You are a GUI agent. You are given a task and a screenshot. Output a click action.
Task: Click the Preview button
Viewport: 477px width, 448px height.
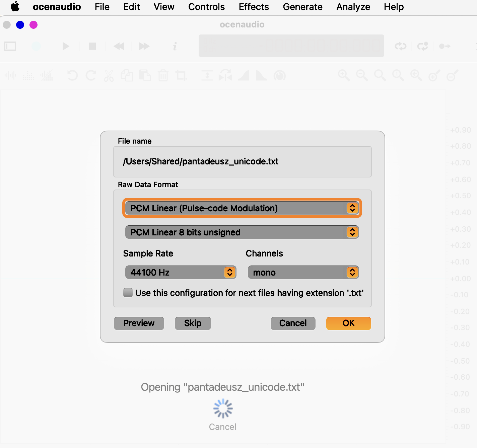(x=139, y=323)
